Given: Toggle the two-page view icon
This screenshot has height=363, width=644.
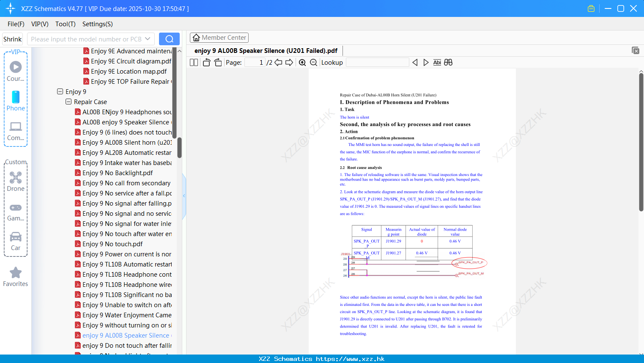Looking at the screenshot, I should 194,63.
